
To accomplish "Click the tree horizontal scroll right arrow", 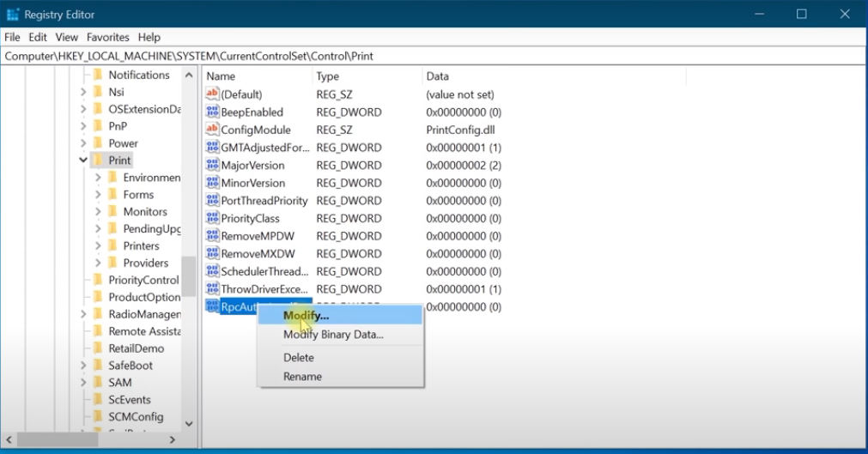I will [173, 439].
